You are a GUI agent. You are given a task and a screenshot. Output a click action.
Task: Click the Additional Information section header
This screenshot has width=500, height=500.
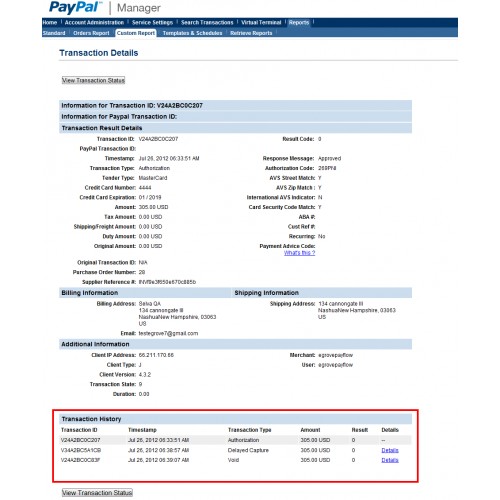(236, 344)
